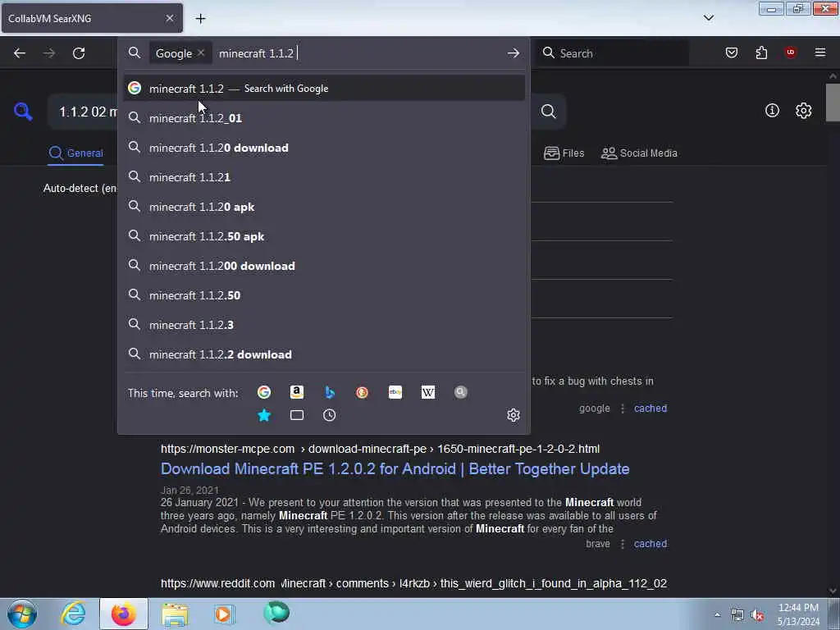Search this time with eBay icon
The image size is (840, 630).
coord(395,392)
